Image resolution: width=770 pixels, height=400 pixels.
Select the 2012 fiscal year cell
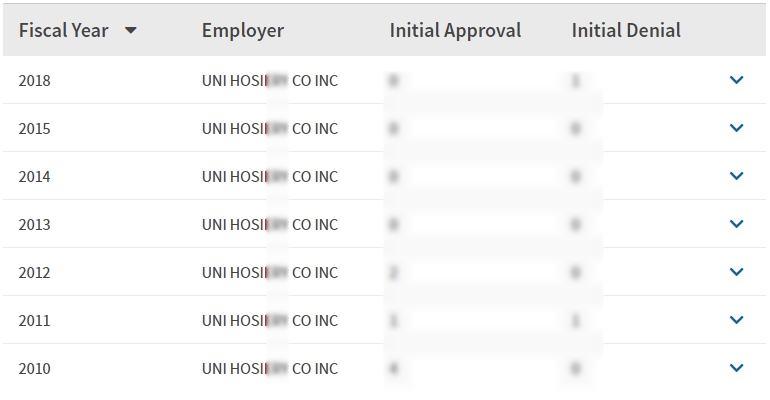click(x=34, y=273)
